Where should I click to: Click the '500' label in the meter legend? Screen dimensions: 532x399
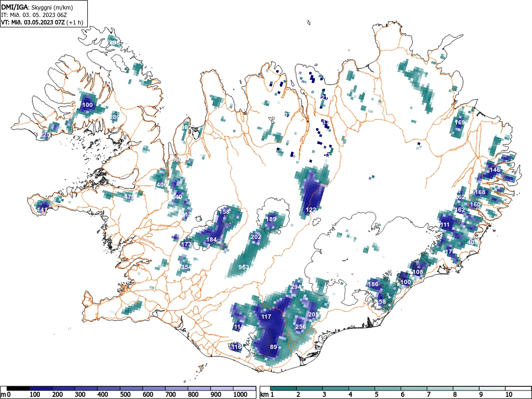click(x=125, y=394)
